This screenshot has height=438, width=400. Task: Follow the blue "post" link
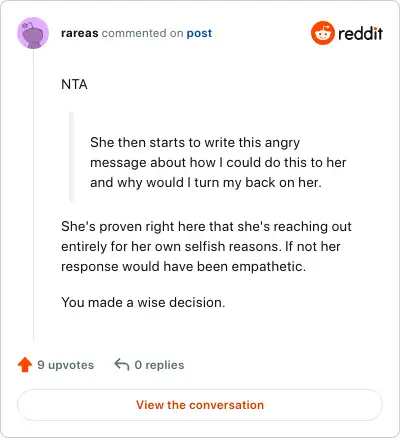199,33
